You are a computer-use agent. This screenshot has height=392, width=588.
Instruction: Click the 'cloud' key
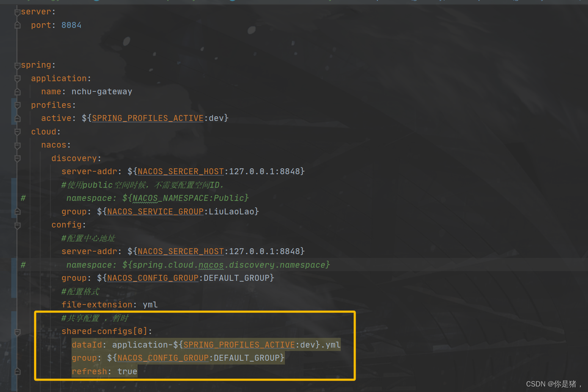pos(44,132)
